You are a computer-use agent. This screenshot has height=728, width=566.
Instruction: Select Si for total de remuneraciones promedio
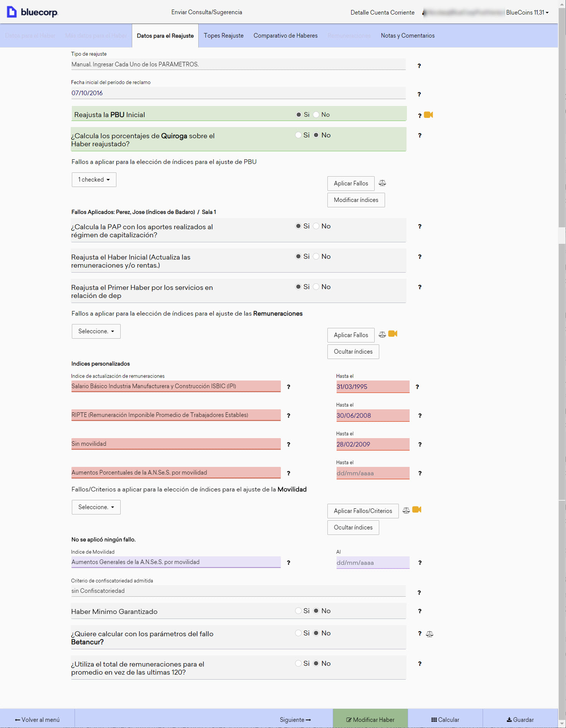tap(298, 663)
